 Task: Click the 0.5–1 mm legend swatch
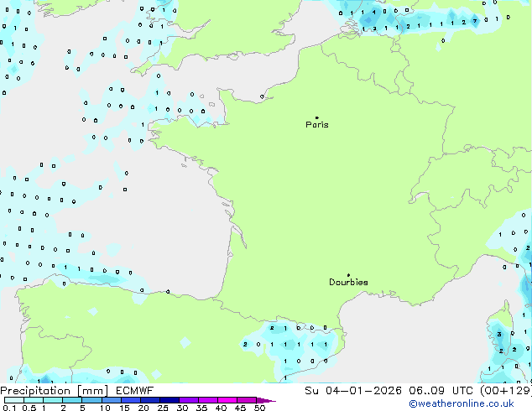tap(34, 400)
